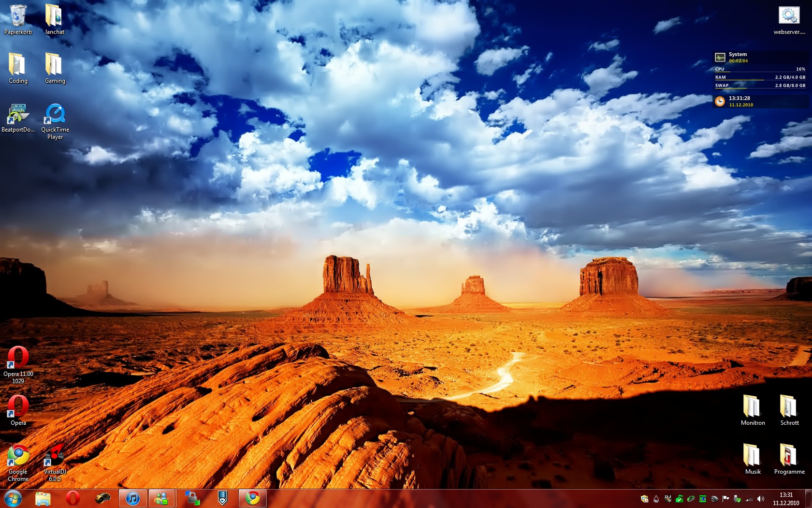The width and height of the screenshot is (812, 508).
Task: Click the Safely Remove Hardware USB icon
Action: click(x=738, y=499)
